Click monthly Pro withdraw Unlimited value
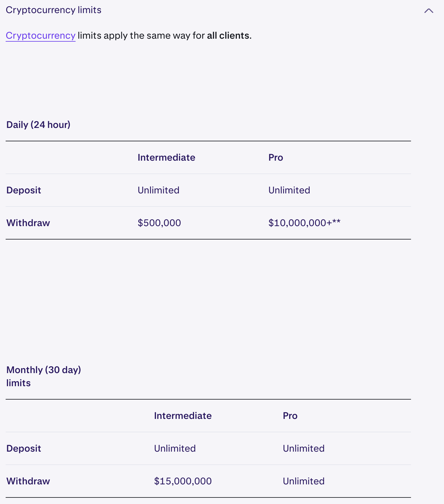 click(x=303, y=481)
